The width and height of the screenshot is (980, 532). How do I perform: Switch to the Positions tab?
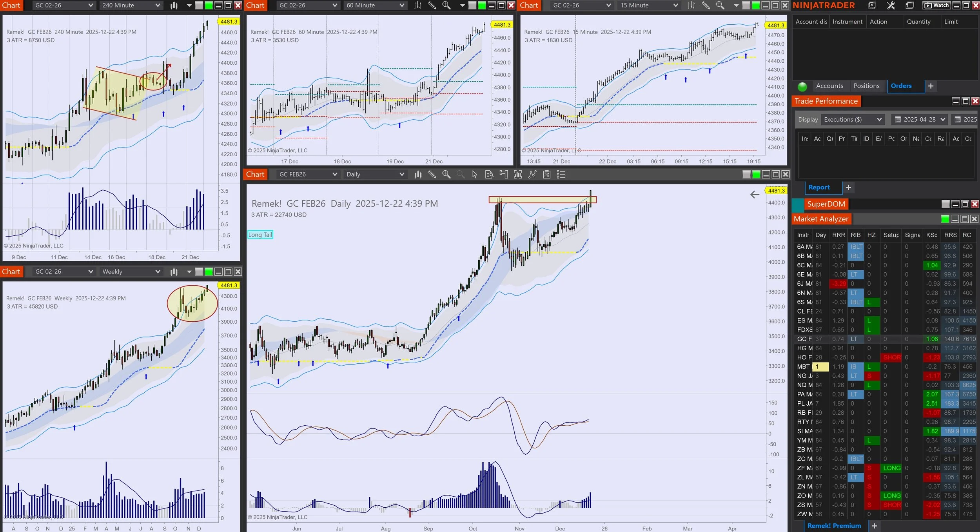(x=866, y=86)
